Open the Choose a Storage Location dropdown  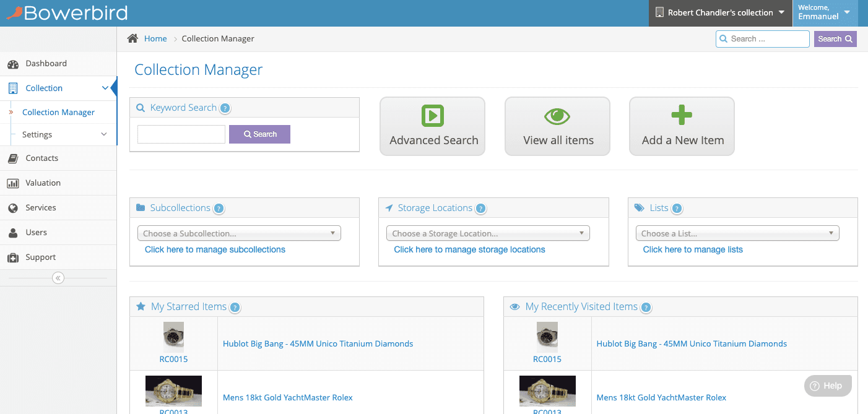pyautogui.click(x=488, y=233)
